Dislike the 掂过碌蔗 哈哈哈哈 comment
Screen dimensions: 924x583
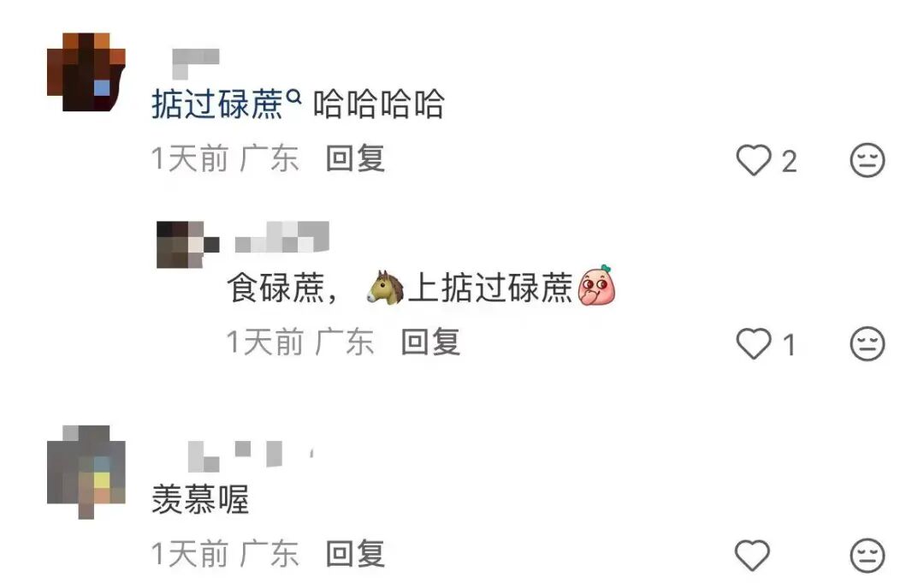868,160
